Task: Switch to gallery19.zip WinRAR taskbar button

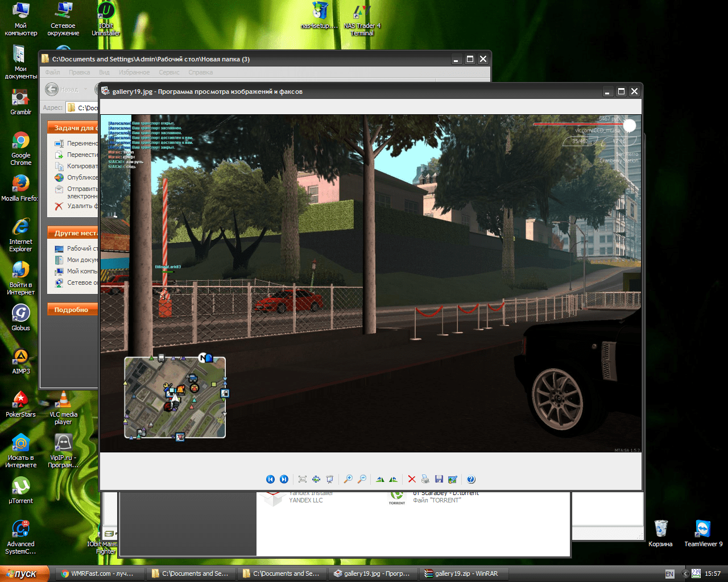Action: (x=465, y=573)
